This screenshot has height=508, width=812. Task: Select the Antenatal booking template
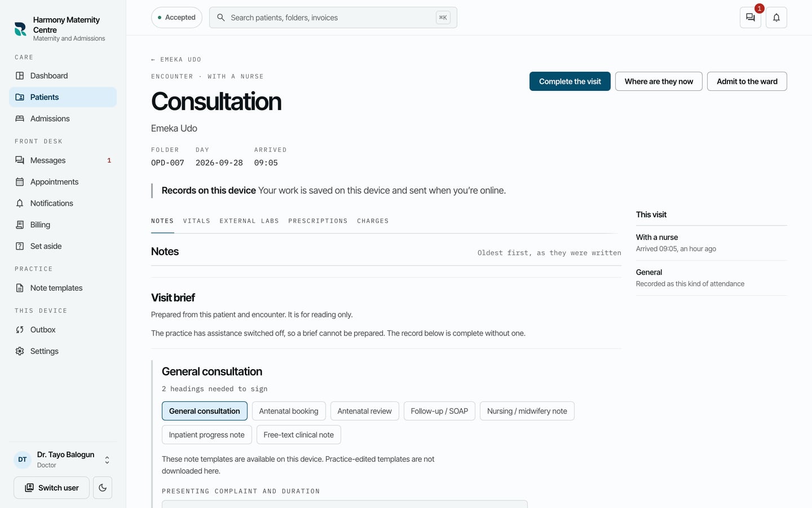point(289,411)
